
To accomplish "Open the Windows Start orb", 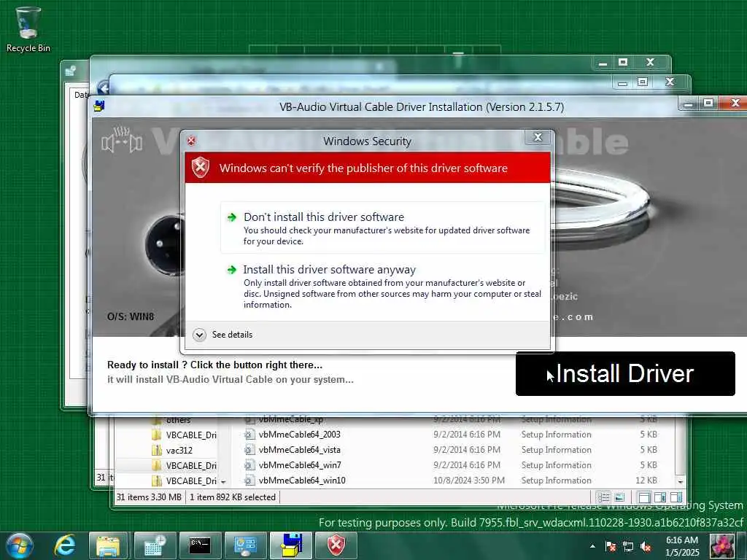I will (19, 545).
